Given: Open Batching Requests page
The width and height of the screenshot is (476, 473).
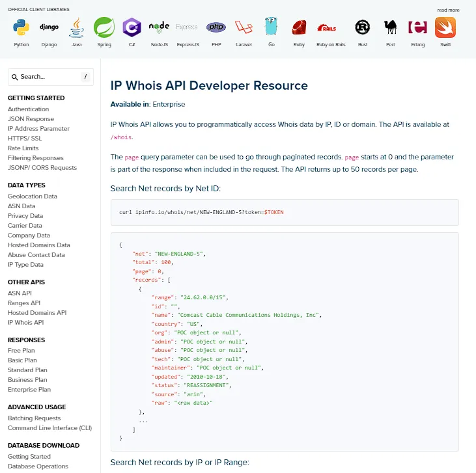Looking at the screenshot, I should (x=35, y=418).
